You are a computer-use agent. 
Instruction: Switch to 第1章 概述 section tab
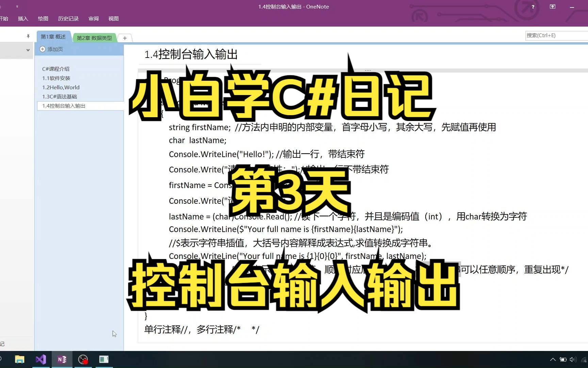[53, 37]
